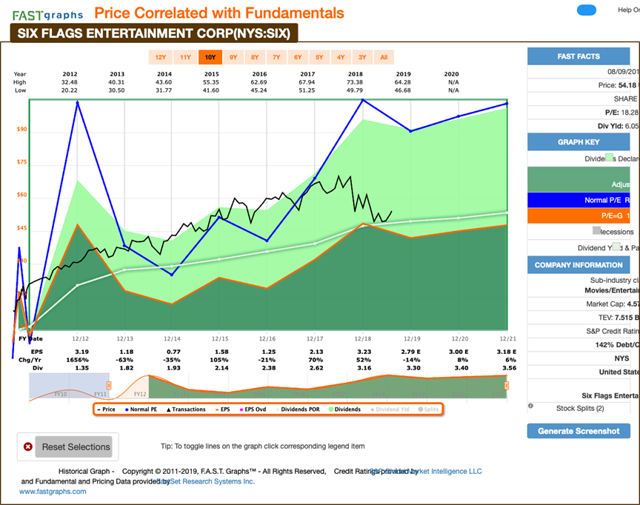Toggle EPS line in legend
Image resolution: width=640 pixels, height=505 pixels.
223,409
